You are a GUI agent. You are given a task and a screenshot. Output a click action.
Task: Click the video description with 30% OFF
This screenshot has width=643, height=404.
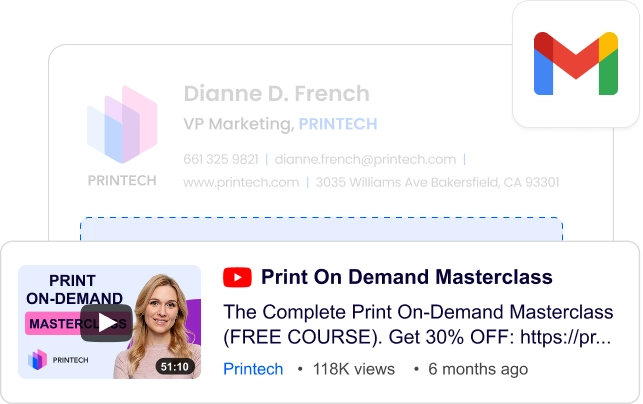[418, 324]
